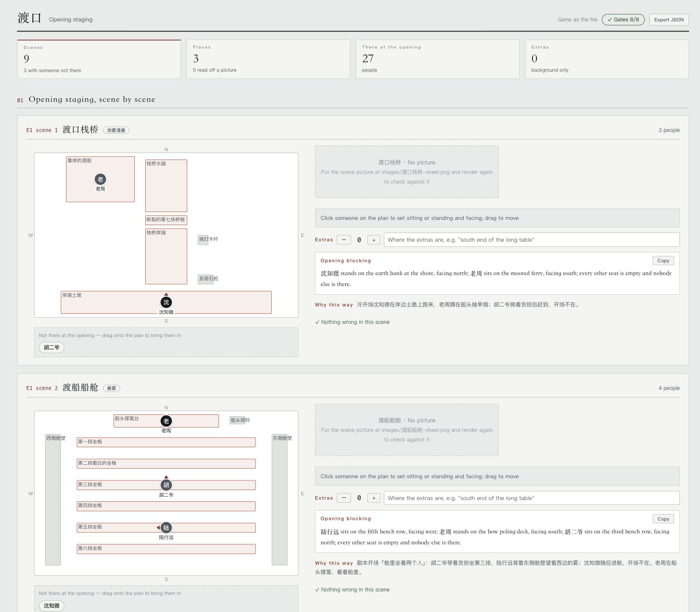Focus the extras location field in scene 2

532,498
